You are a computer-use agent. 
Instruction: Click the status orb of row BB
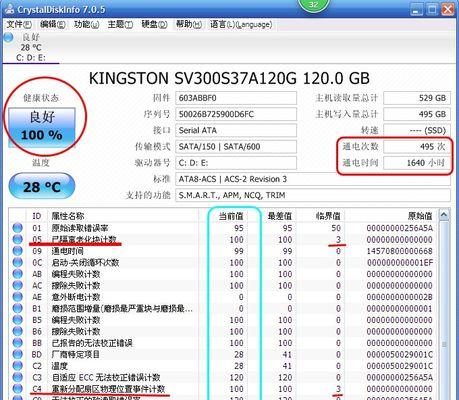[x=17, y=343]
